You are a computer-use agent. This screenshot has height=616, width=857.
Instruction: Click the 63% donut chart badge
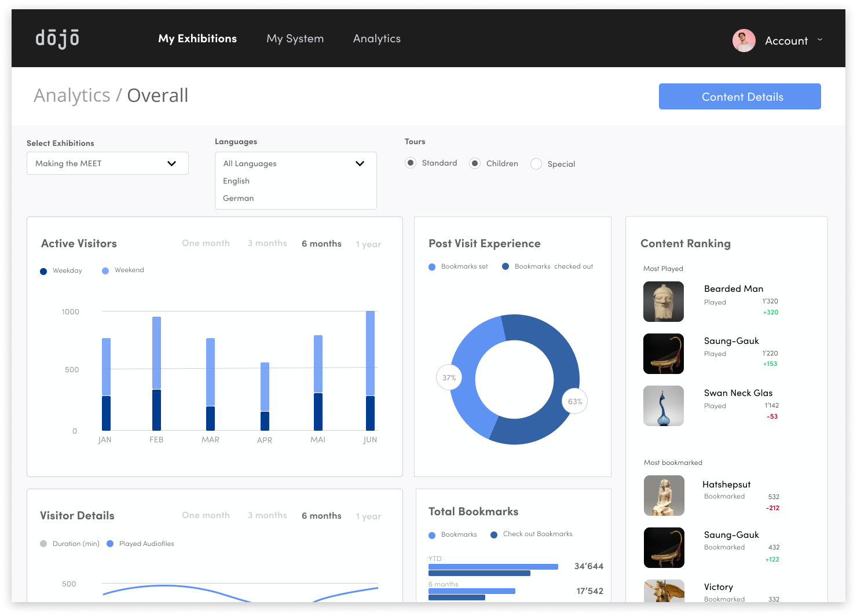click(575, 401)
